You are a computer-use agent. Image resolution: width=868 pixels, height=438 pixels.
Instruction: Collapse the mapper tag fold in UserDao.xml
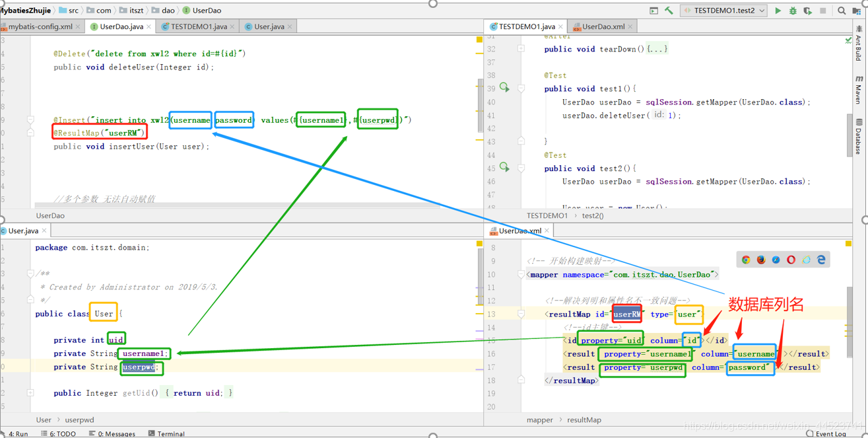point(521,274)
